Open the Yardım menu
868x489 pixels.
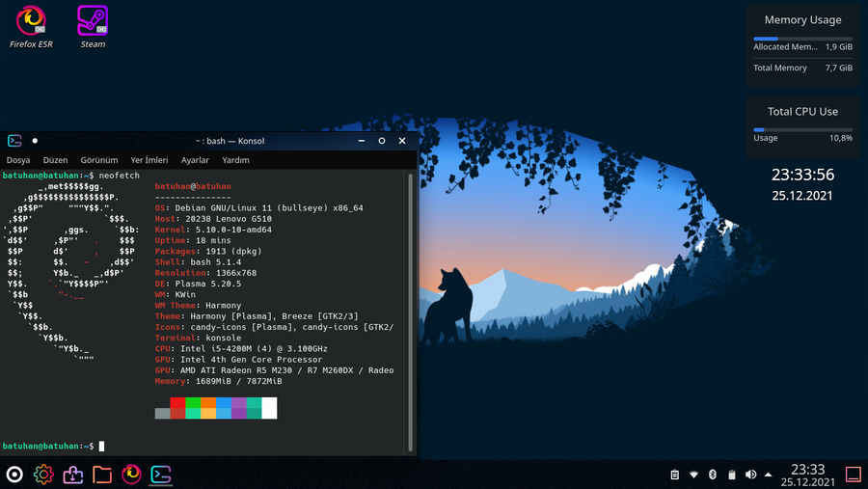235,160
